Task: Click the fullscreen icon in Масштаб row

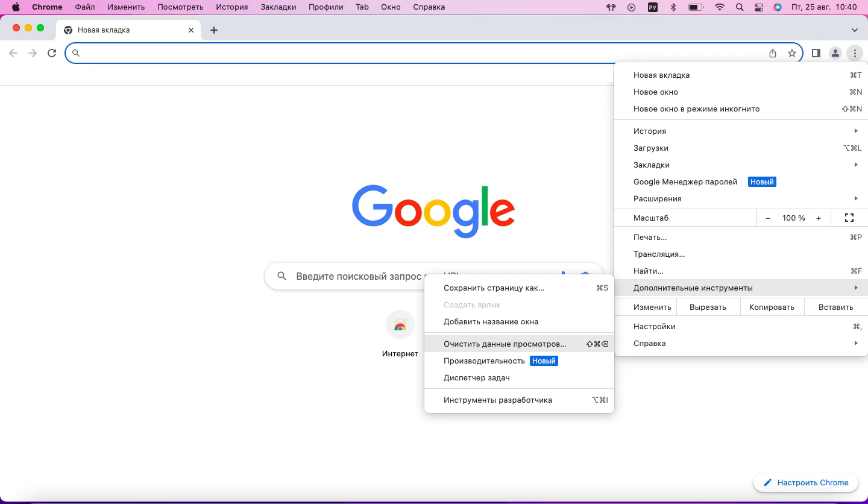Action: pyautogui.click(x=849, y=218)
